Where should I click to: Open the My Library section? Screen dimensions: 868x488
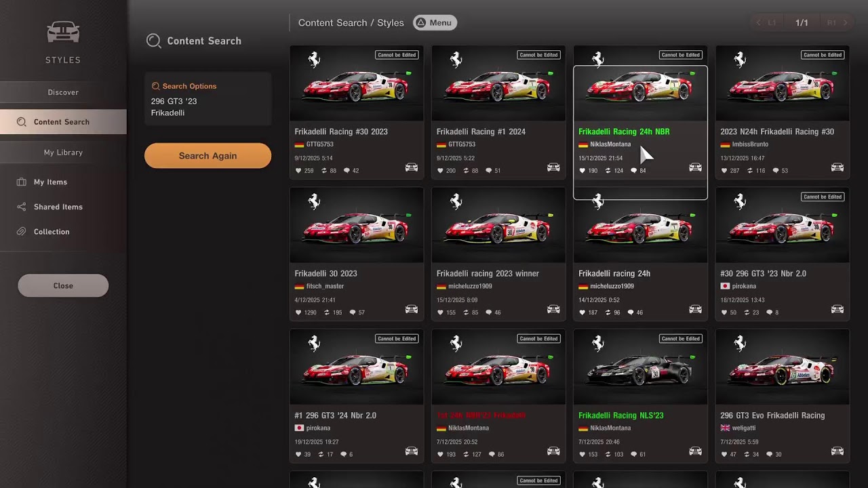coord(63,152)
